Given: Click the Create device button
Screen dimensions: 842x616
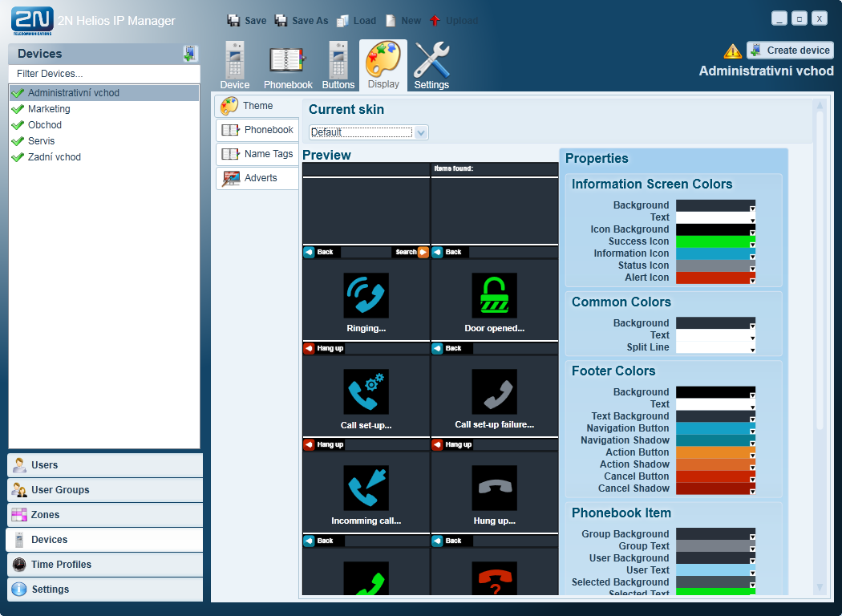Looking at the screenshot, I should 790,50.
